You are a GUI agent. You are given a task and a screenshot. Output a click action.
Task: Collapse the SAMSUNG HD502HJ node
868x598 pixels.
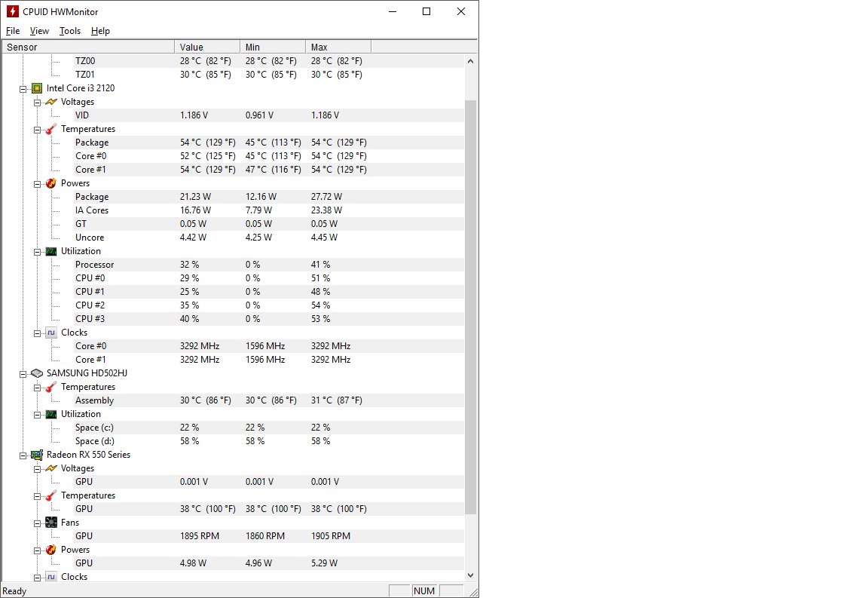[23, 374]
